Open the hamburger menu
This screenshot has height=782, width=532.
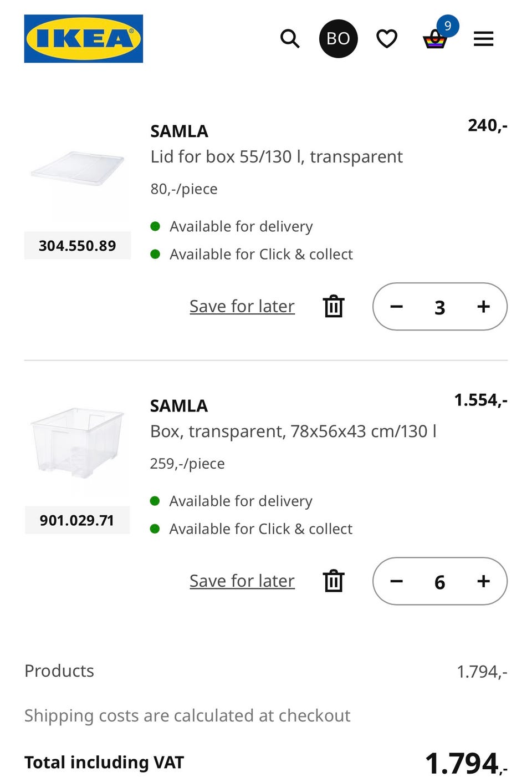(483, 39)
